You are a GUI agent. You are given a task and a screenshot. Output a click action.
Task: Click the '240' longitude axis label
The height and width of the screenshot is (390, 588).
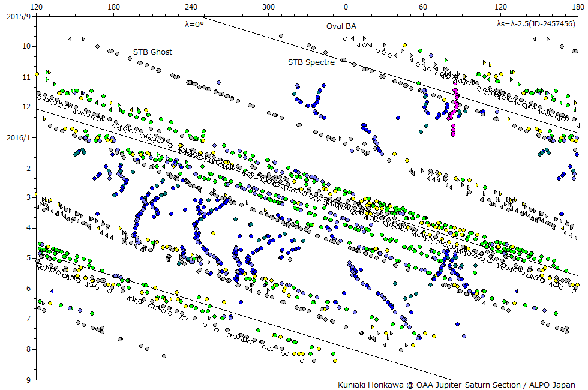coord(191,7)
